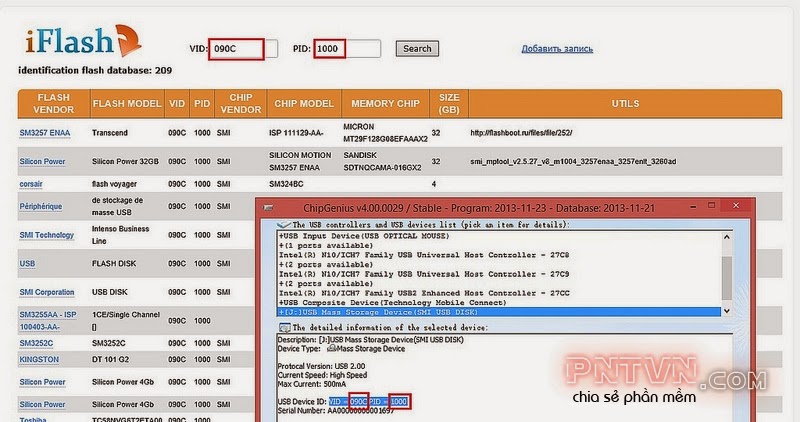Select the Serial Number line in ChipGenius
Viewport: 800px width, 422px height.
click(x=336, y=410)
